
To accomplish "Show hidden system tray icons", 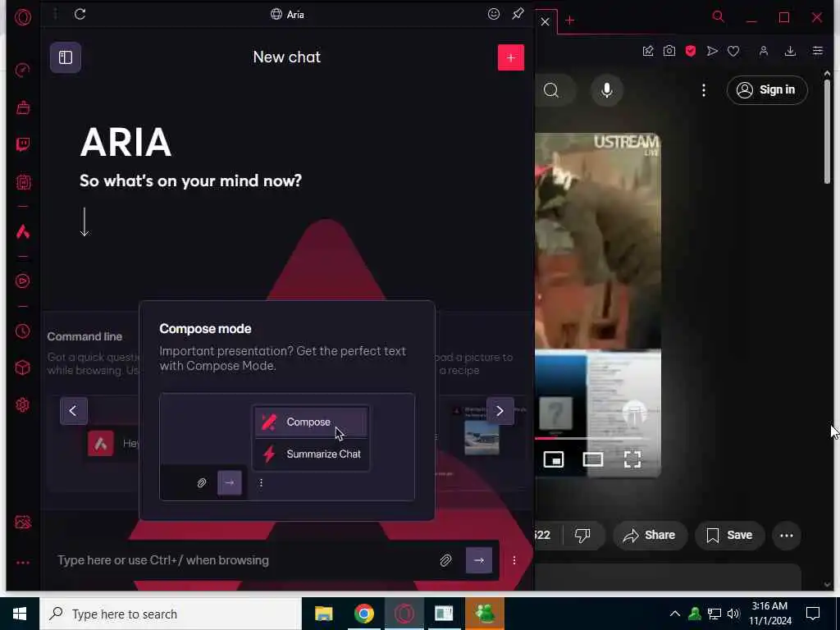I will pyautogui.click(x=675, y=614).
